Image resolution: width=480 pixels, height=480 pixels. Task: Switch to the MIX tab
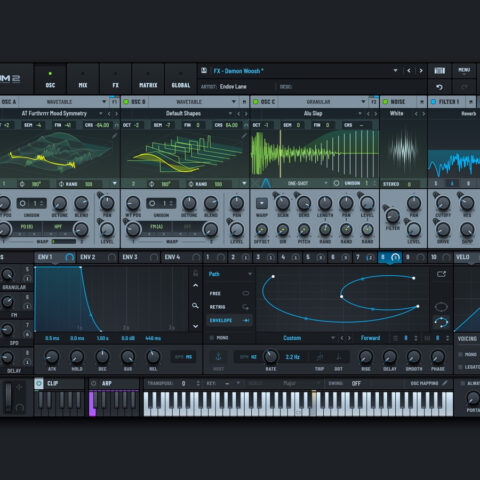[83, 79]
